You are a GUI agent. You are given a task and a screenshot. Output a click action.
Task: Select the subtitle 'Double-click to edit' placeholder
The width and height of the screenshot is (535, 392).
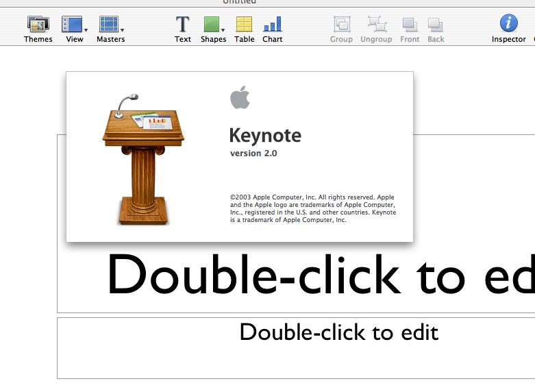pos(296,348)
